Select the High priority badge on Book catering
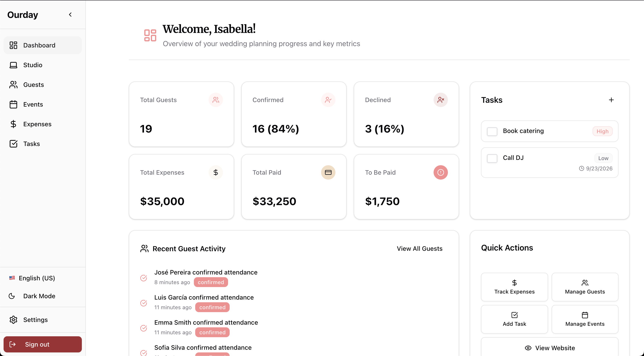Viewport: 644px width, 356px height. (602, 131)
